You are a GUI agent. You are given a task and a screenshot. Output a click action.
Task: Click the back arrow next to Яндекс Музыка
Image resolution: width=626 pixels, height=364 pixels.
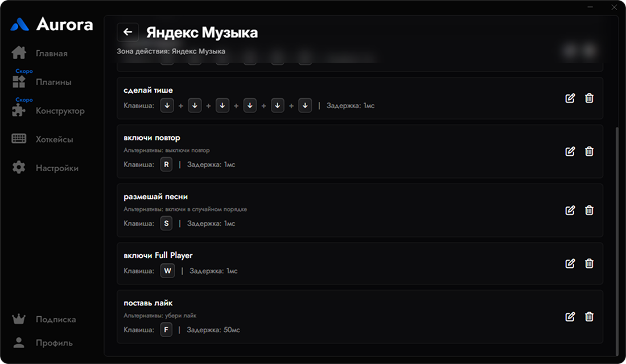tap(127, 32)
